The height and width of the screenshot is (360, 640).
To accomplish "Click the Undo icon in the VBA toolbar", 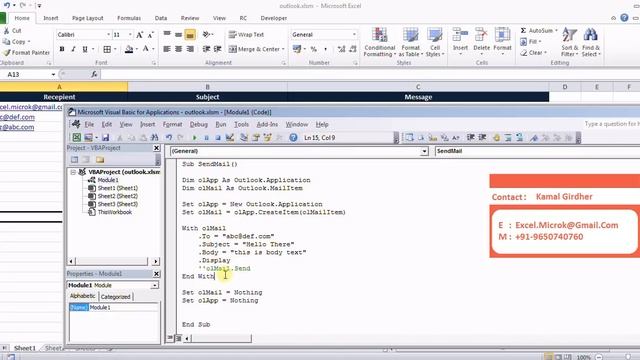I will [169, 138].
